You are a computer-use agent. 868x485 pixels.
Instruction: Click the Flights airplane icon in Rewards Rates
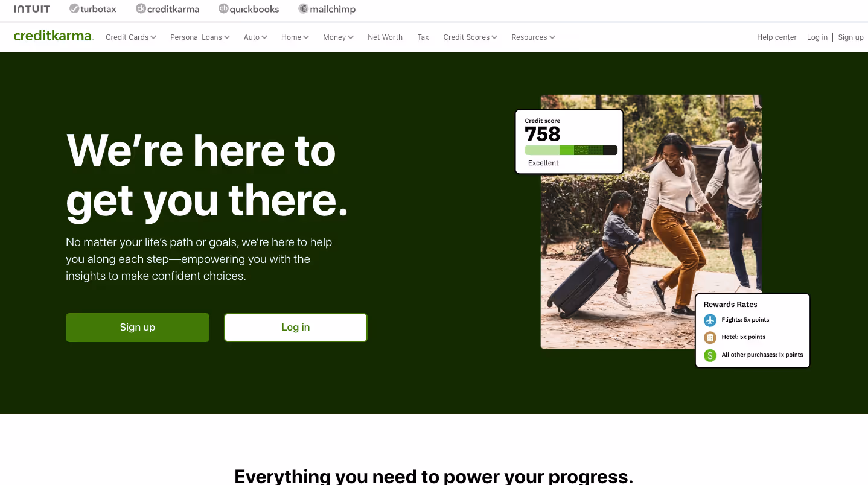[710, 320]
